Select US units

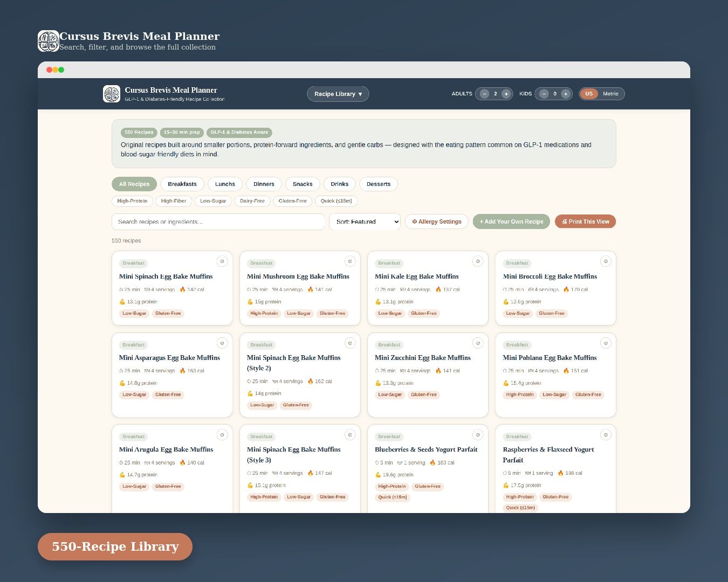(x=589, y=94)
